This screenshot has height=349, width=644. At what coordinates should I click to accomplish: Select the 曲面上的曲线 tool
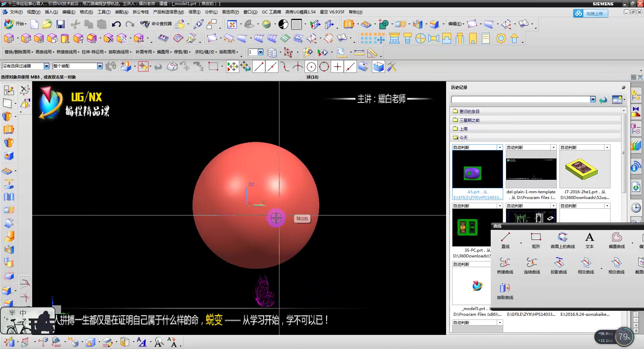(563, 240)
